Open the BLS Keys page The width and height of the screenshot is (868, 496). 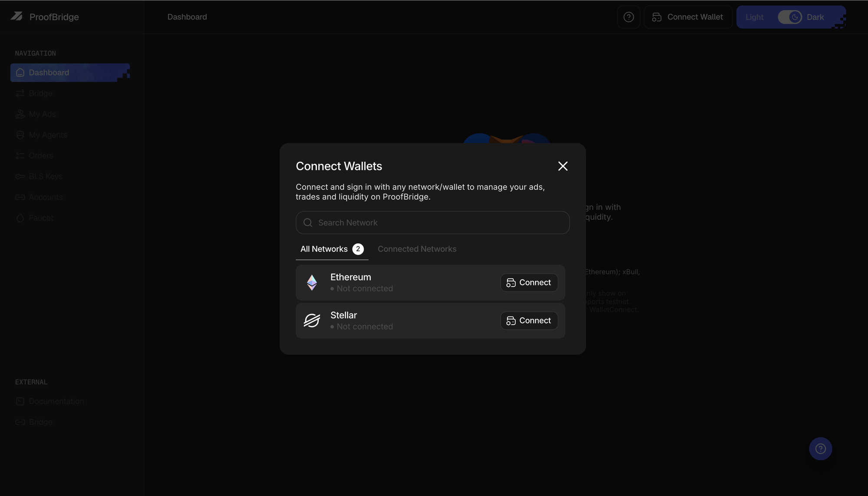pos(70,176)
